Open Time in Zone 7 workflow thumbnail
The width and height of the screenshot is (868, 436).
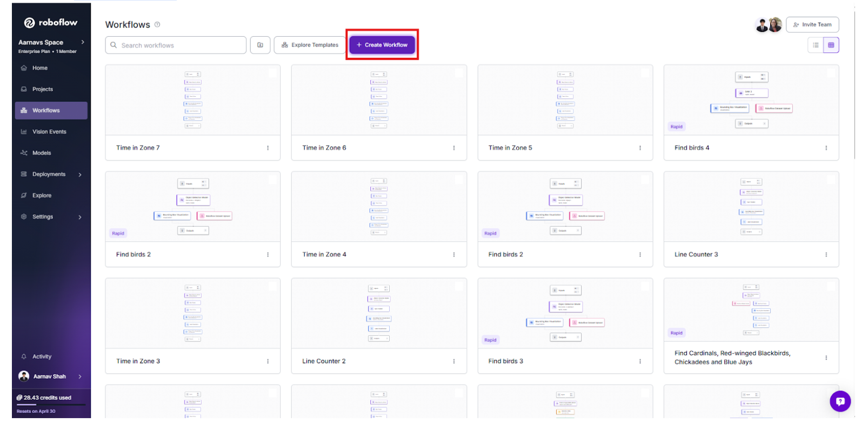[193, 100]
